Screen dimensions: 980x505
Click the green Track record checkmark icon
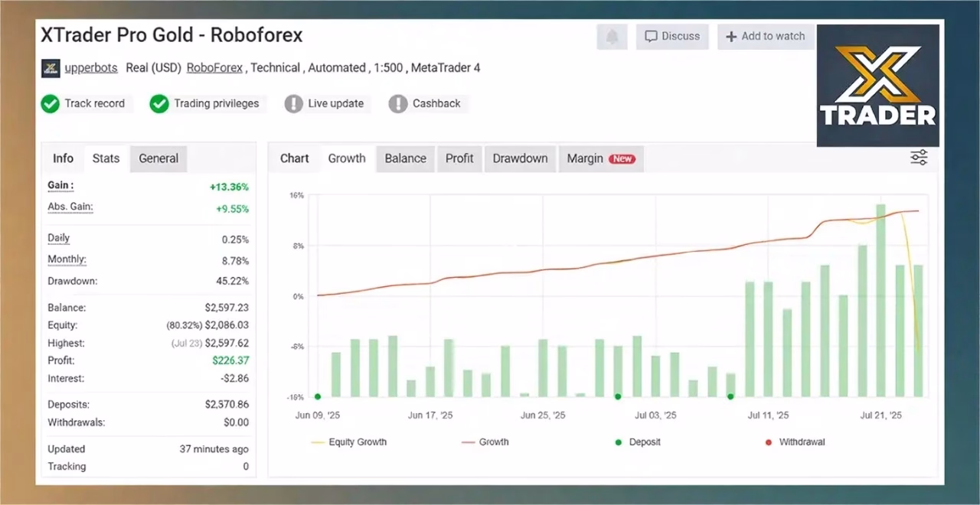[x=51, y=104]
